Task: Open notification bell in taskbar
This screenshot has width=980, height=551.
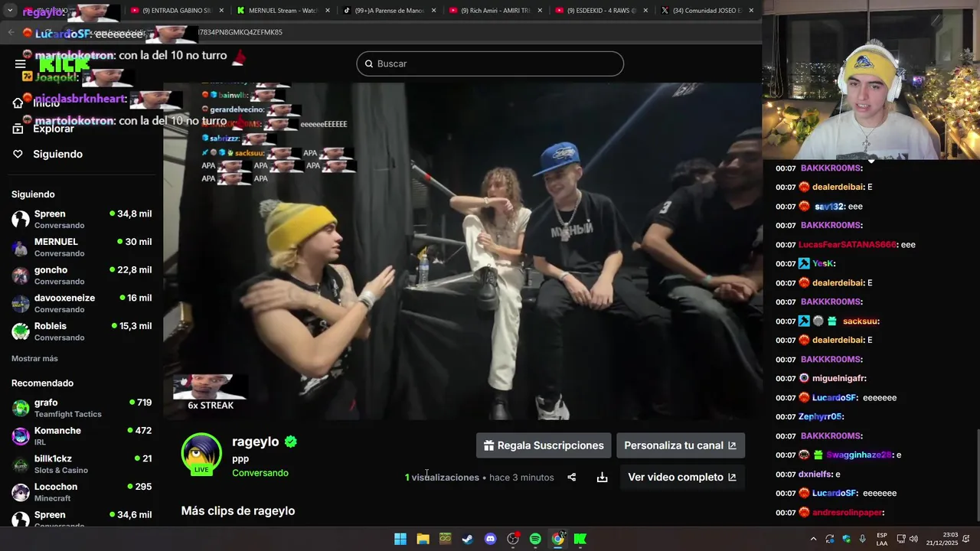Action: coord(968,539)
